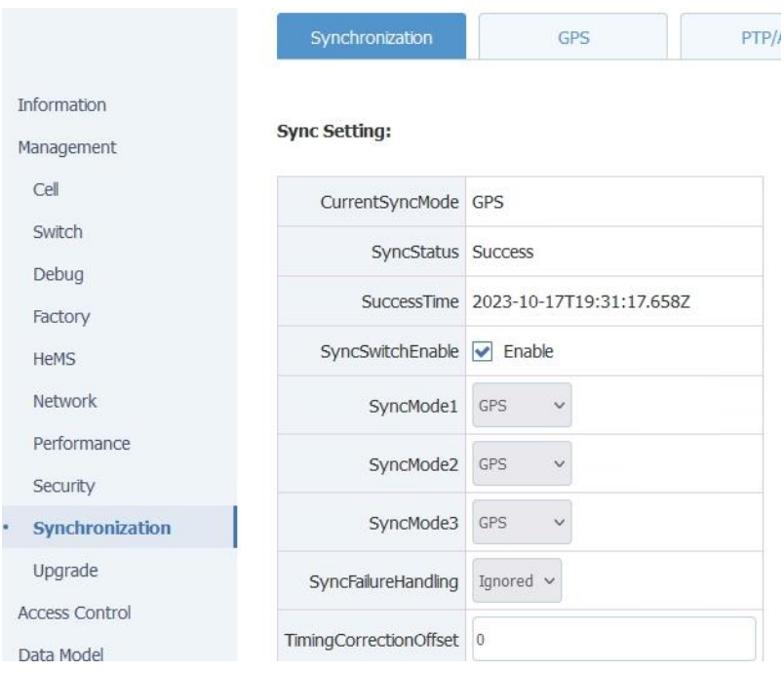Switch to the GPS tab

[x=572, y=38]
